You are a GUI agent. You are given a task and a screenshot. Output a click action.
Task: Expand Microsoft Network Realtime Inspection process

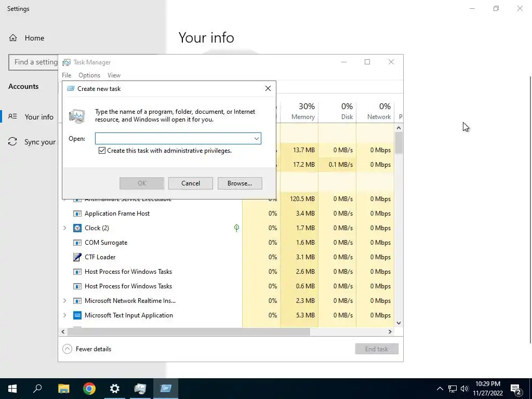tap(65, 301)
